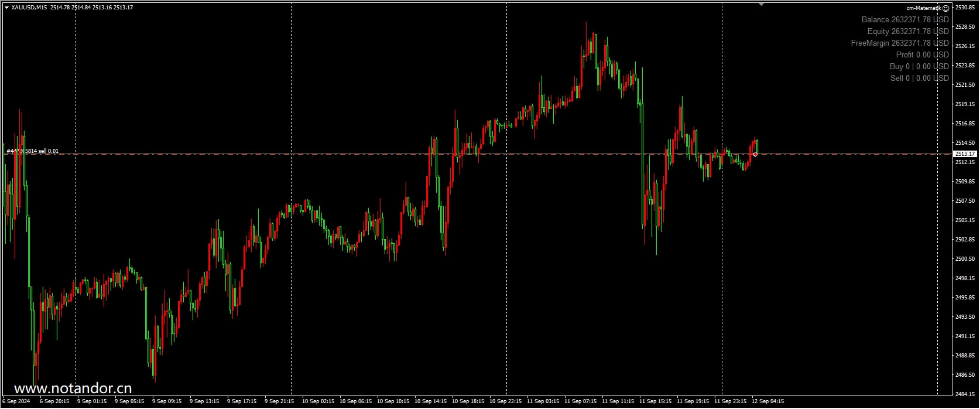Viewport: 980px width, 409px height.
Task: Click the 2486.50 price scale label
Action: [x=965, y=375]
